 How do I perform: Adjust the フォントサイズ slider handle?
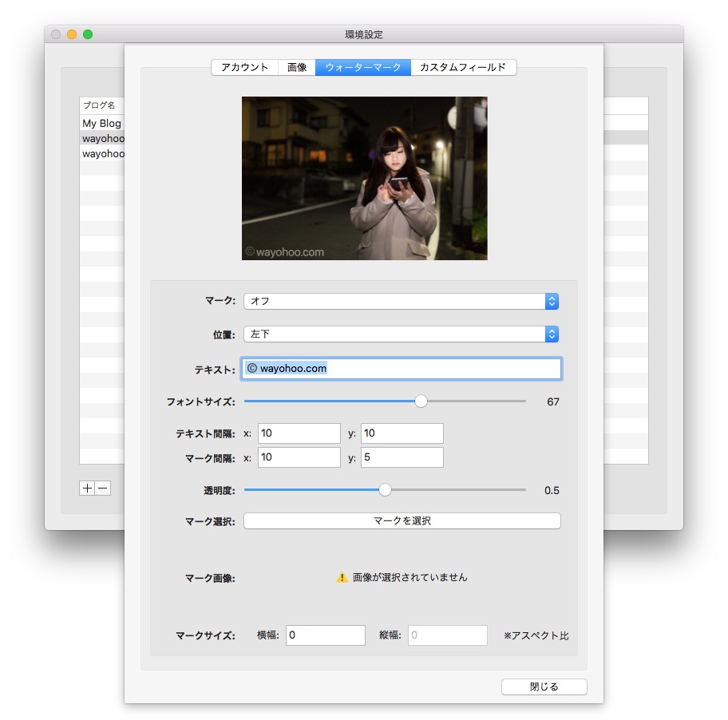pyautogui.click(x=421, y=401)
